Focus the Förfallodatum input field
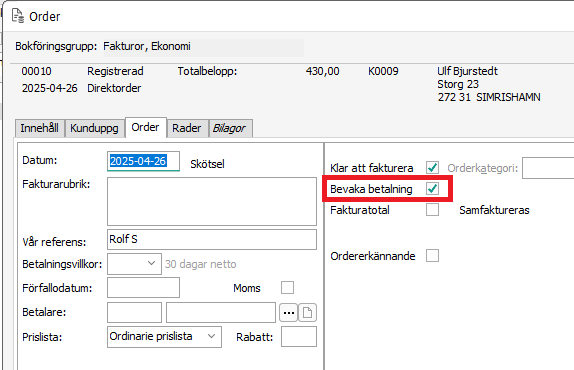The width and height of the screenshot is (574, 370). (144, 288)
